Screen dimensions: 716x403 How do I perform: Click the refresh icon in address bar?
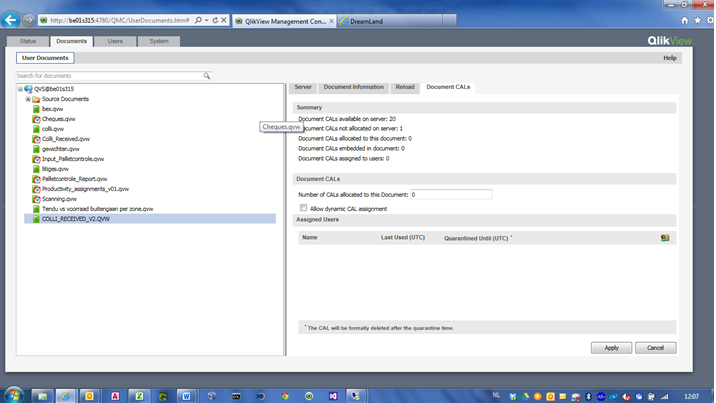(215, 20)
